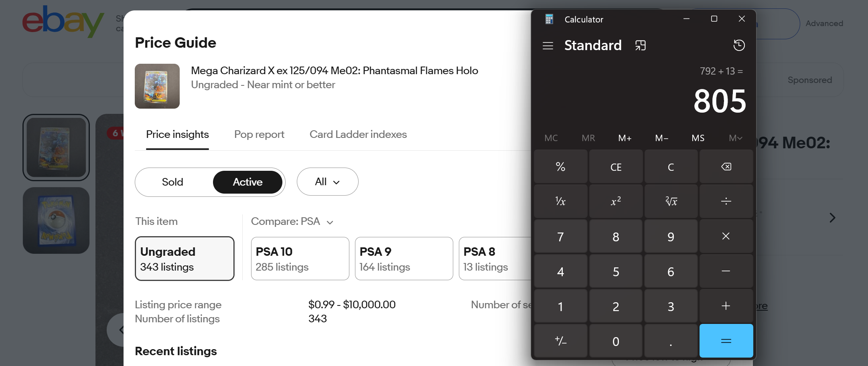Select the PSA 10 listings card
This screenshot has width=868, height=366.
tap(300, 259)
